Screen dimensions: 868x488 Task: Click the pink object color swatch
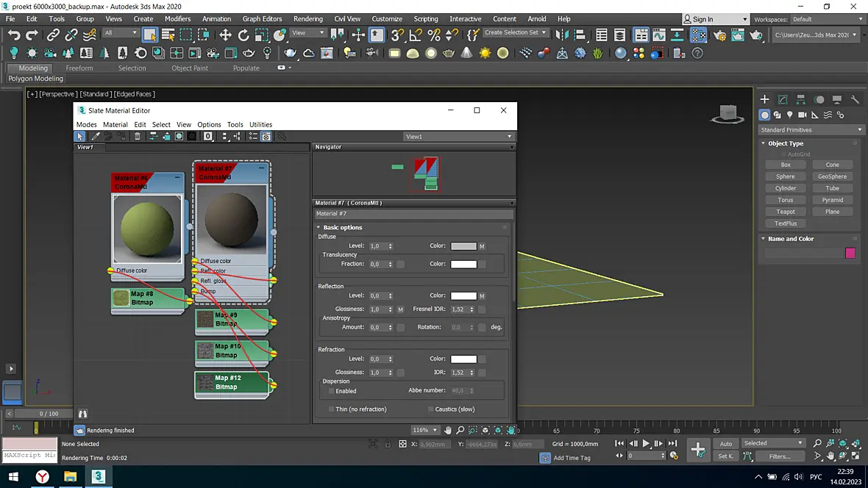tap(850, 254)
